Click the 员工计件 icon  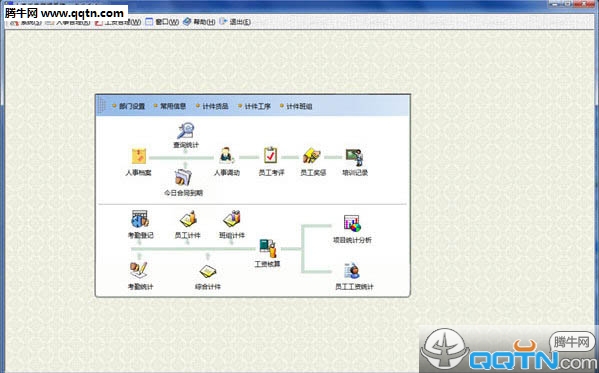pos(188,219)
